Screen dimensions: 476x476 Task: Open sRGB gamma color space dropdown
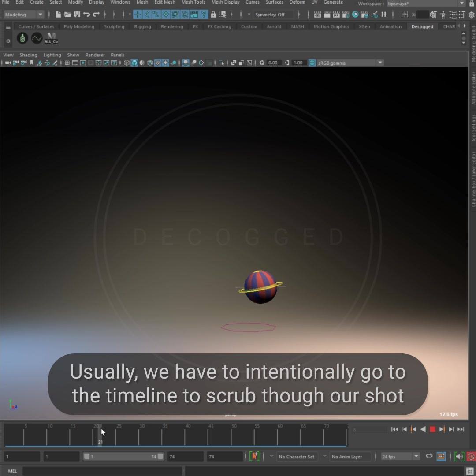coord(350,63)
